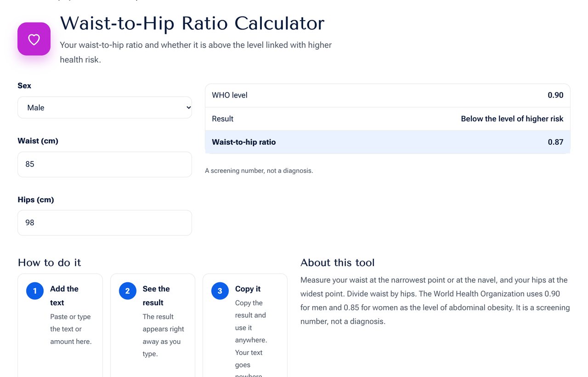Click the 'Waist (cm)' field label
The height and width of the screenshot is (377, 588).
(x=38, y=141)
